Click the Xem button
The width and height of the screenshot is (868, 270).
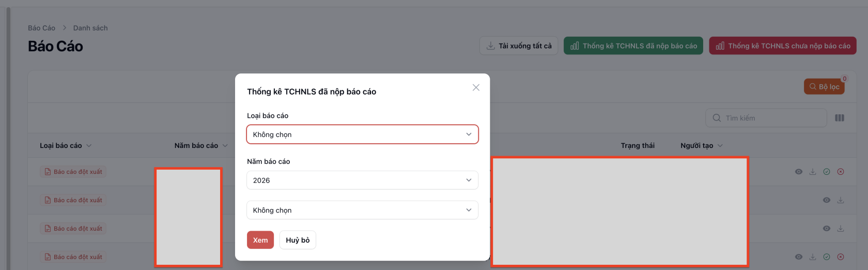click(x=260, y=240)
